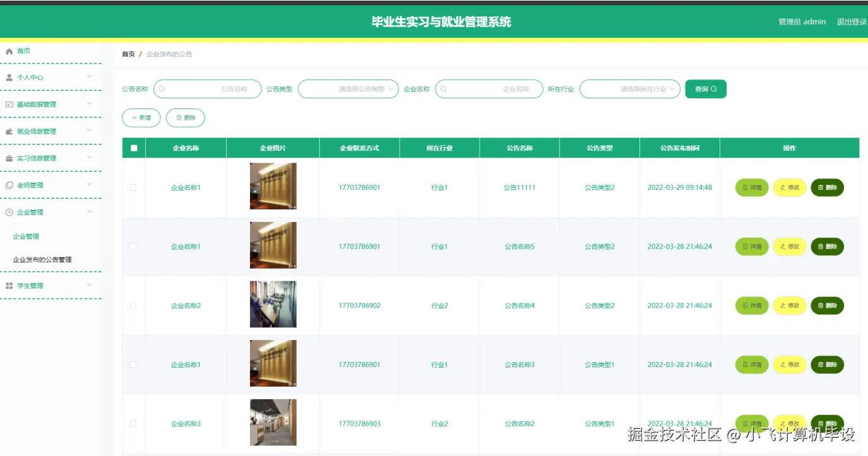
Task: Click 修改 for row 公告名称4
Action: [790, 306]
